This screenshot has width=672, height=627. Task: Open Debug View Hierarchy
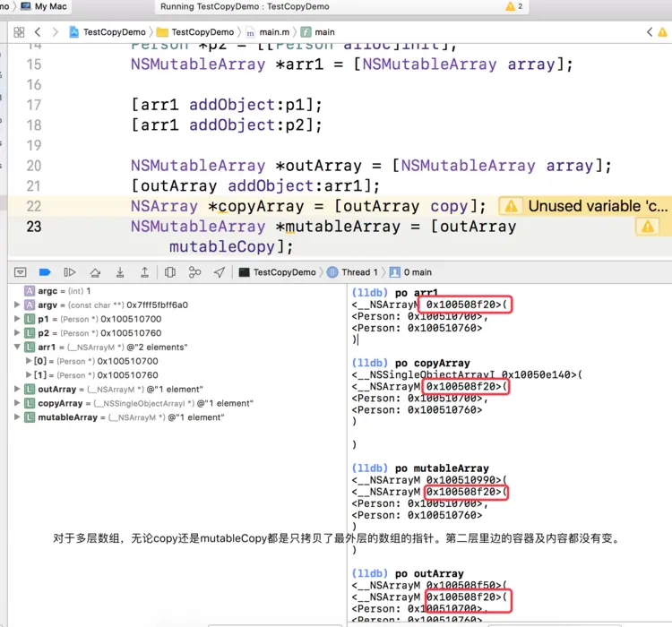(170, 272)
